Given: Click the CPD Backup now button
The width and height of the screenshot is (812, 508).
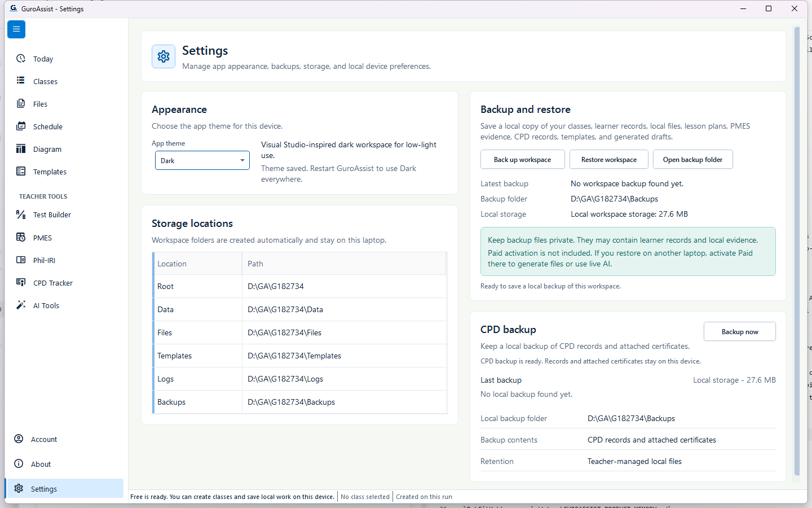Looking at the screenshot, I should coord(740,331).
